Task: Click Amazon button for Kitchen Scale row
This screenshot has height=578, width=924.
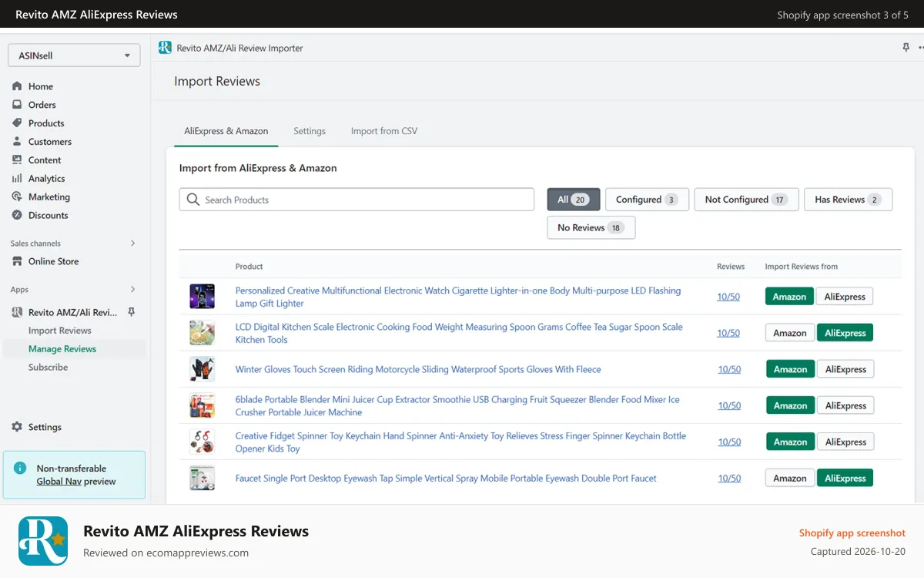Action: (x=789, y=333)
